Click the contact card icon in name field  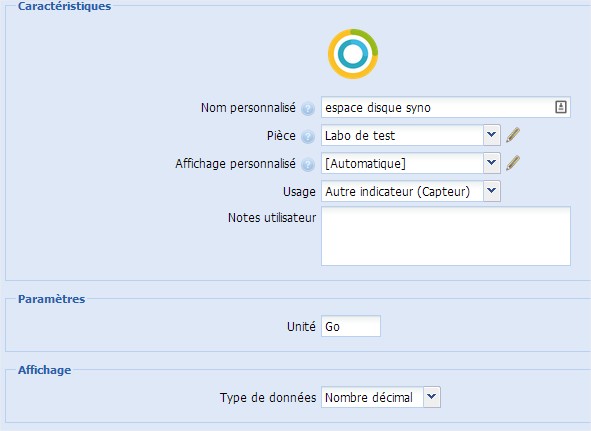560,107
